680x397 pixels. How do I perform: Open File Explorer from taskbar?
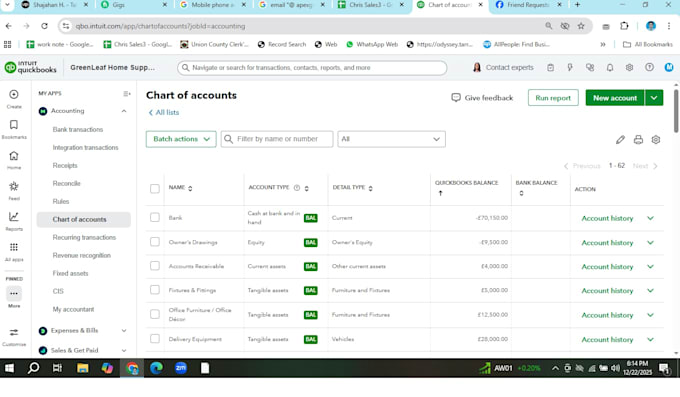(82, 368)
